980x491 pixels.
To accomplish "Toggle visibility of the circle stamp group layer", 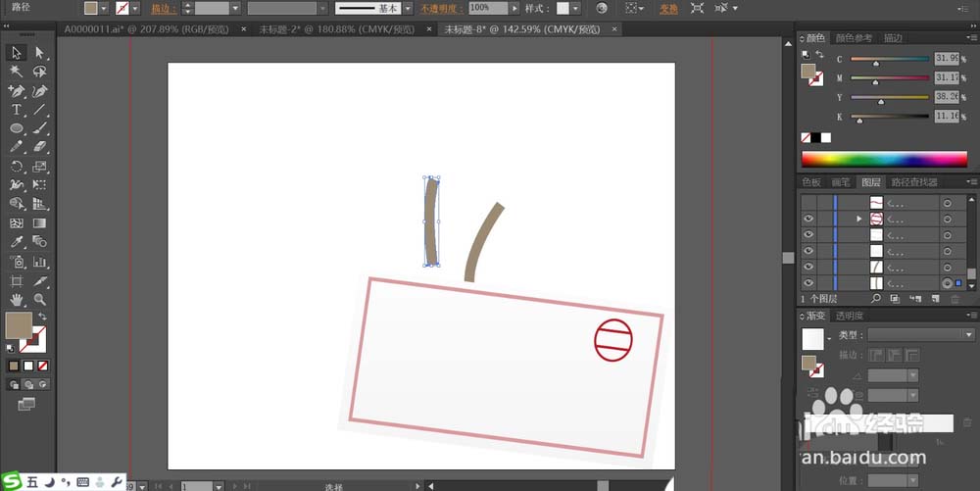I will tap(808, 219).
